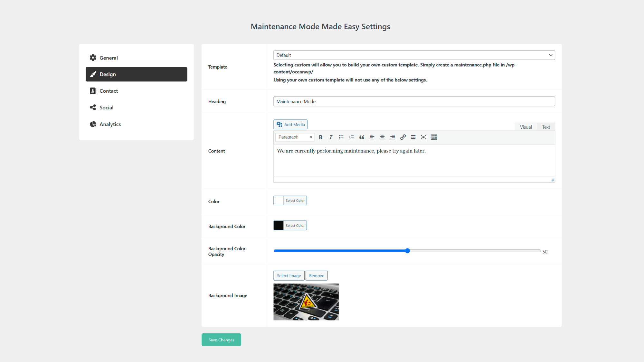Click the resize handle of content editor

(x=553, y=180)
